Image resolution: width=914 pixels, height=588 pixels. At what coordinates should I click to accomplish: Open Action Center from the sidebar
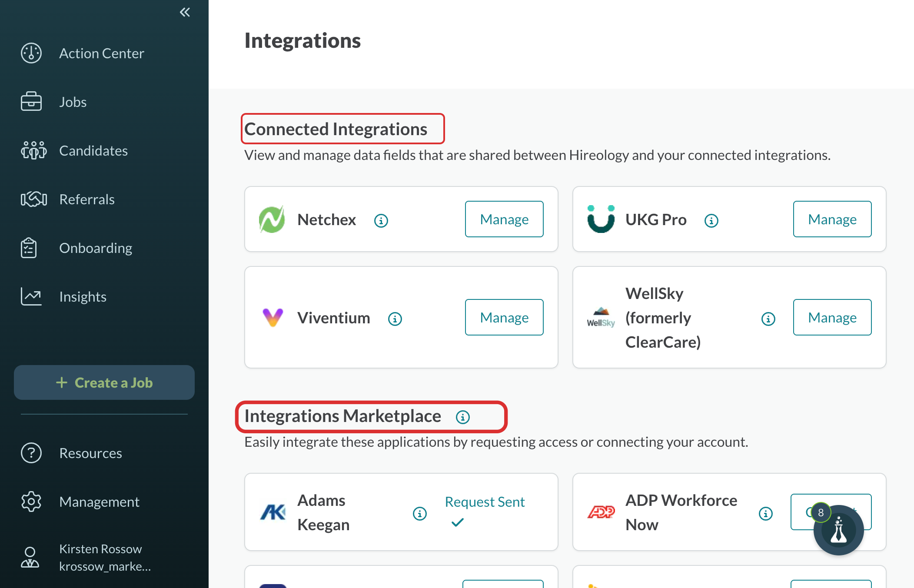(x=101, y=53)
